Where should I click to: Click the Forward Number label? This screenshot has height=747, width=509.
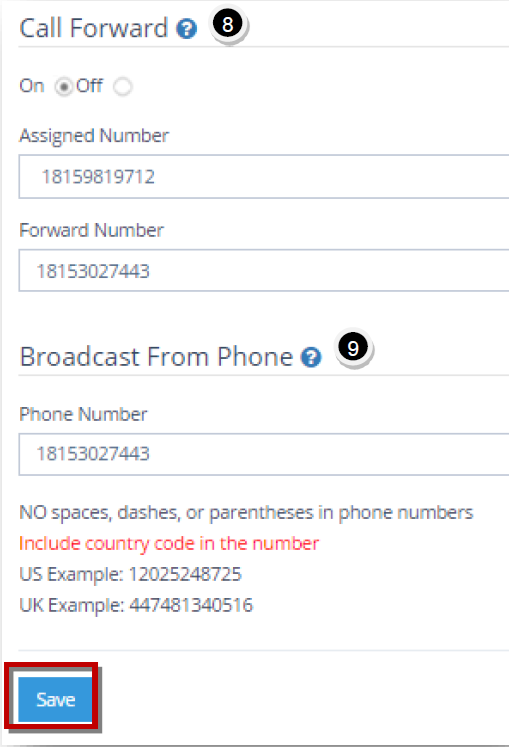point(92,230)
